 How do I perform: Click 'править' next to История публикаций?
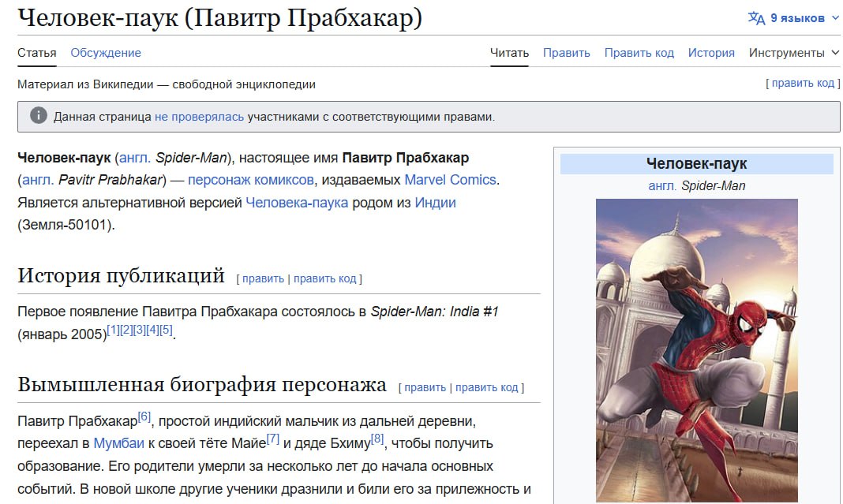[263, 278]
